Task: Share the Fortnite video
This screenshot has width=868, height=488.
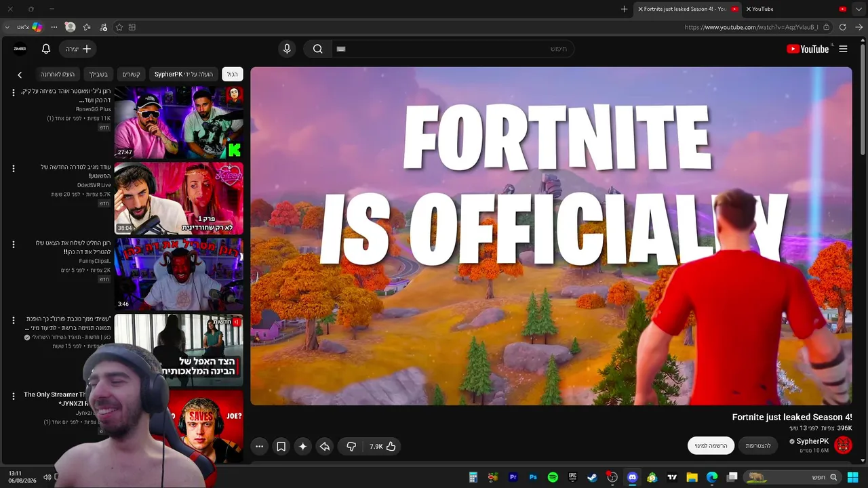Action: [x=325, y=446]
